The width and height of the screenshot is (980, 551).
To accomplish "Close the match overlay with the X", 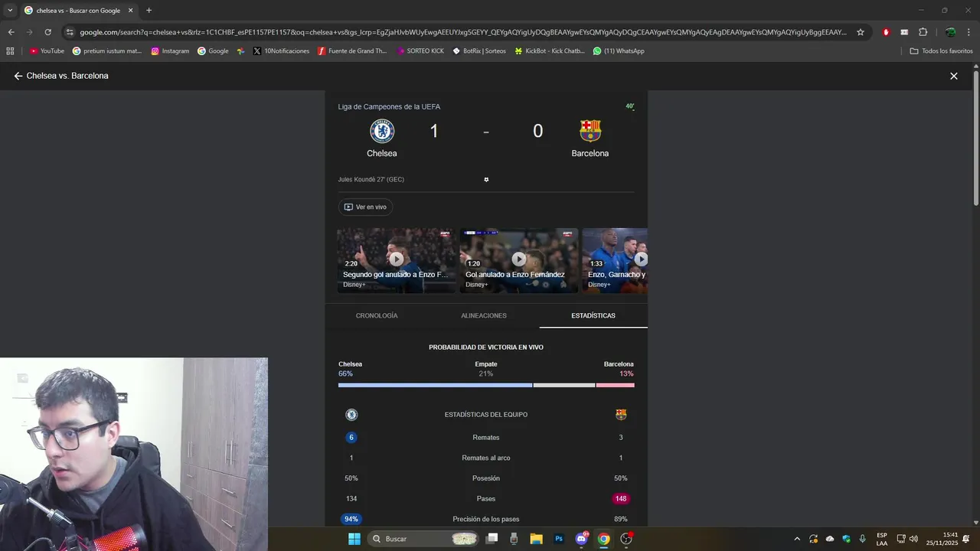I will (954, 76).
